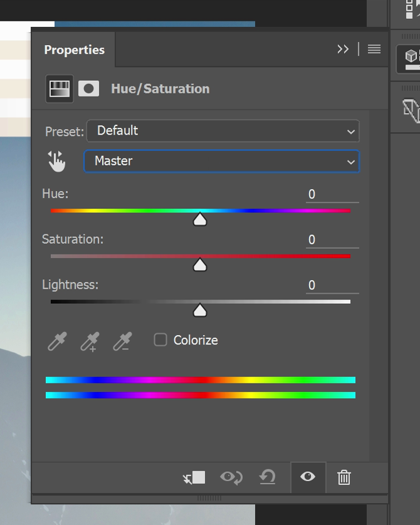Screen dimensions: 420x525
Task: Select the Properties tab
Action: 75,50
